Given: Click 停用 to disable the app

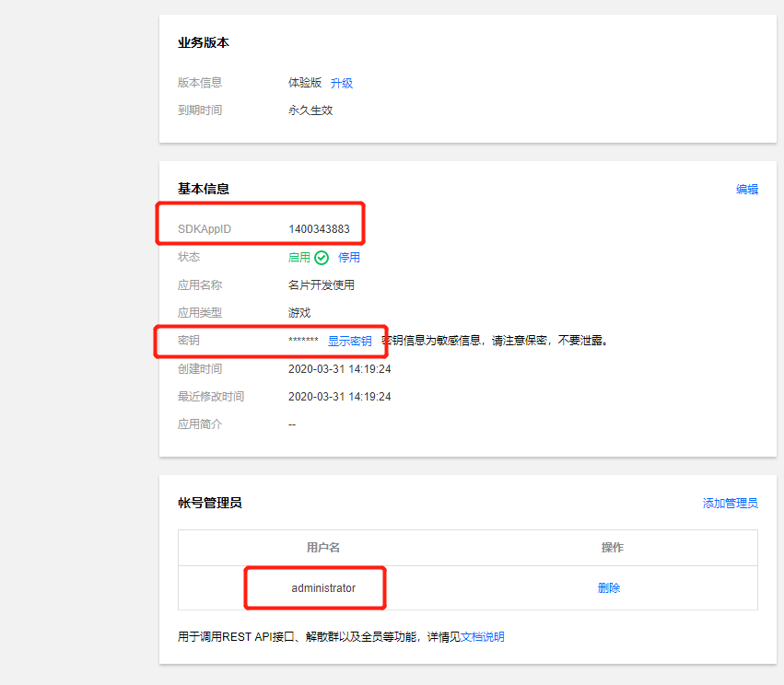Looking at the screenshot, I should pos(349,257).
